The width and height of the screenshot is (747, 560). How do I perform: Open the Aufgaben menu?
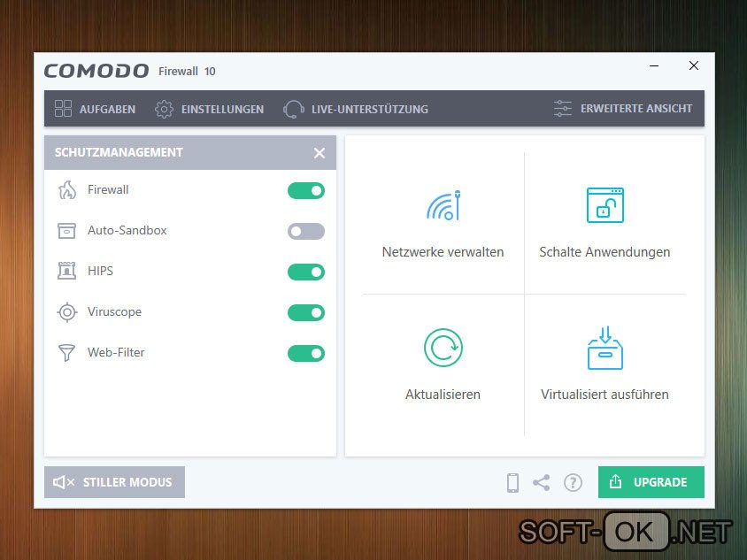(95, 109)
